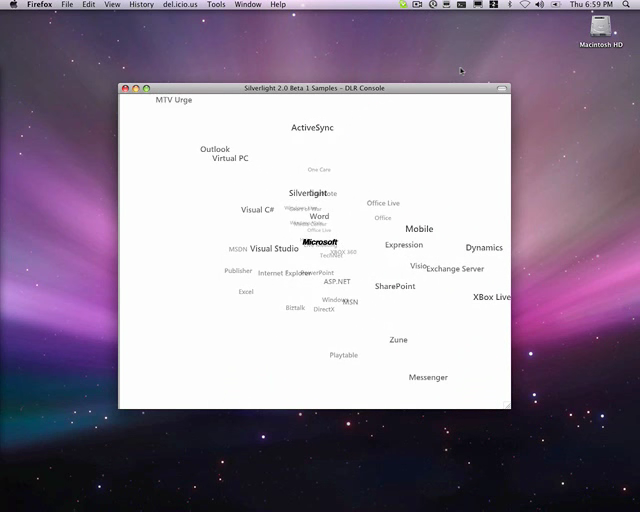
Task: Minimize the window with yellow button
Action: pos(136,88)
